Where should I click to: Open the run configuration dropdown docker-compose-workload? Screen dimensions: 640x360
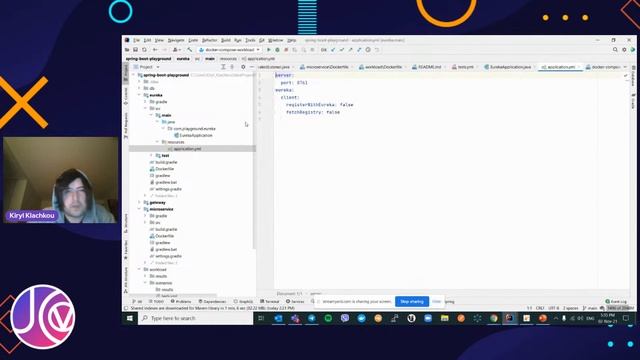[229, 50]
